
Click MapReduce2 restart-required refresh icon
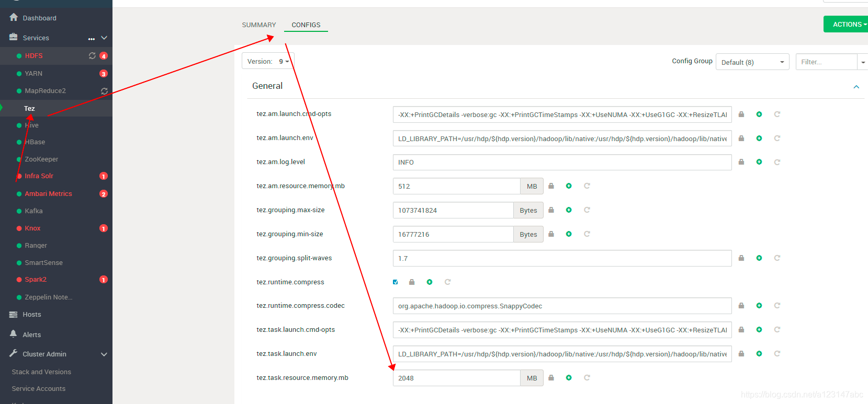pos(104,91)
